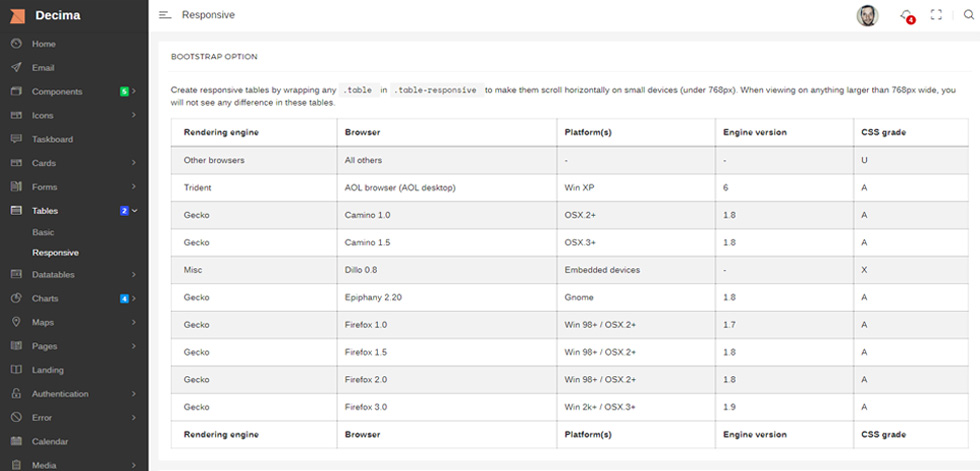
Task: Open the Email menu item
Action: coord(43,67)
